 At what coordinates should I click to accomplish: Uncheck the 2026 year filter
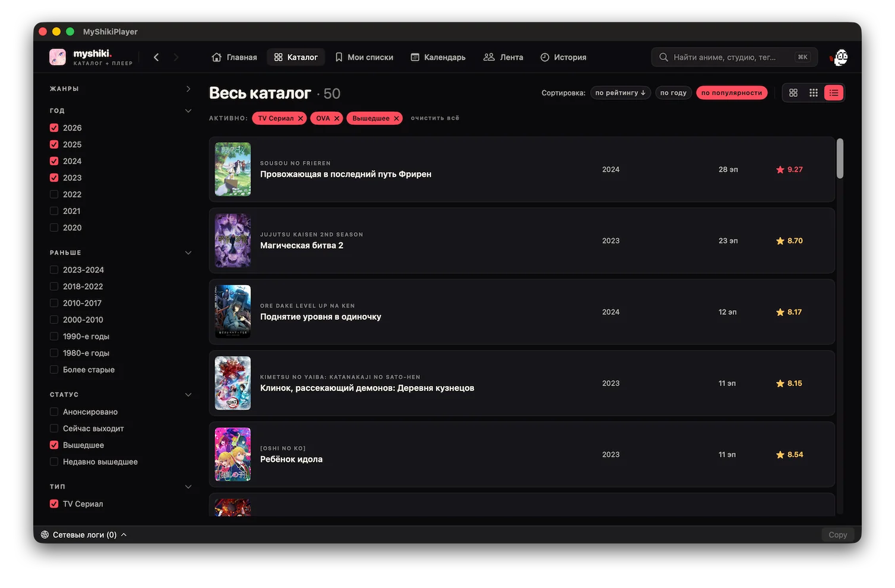pyautogui.click(x=54, y=128)
